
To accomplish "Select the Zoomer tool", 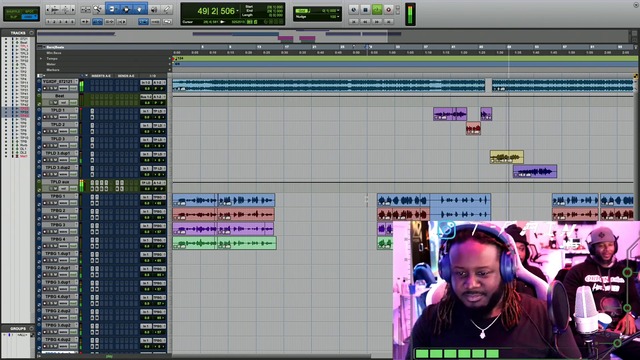I will pyautogui.click(x=98, y=9).
